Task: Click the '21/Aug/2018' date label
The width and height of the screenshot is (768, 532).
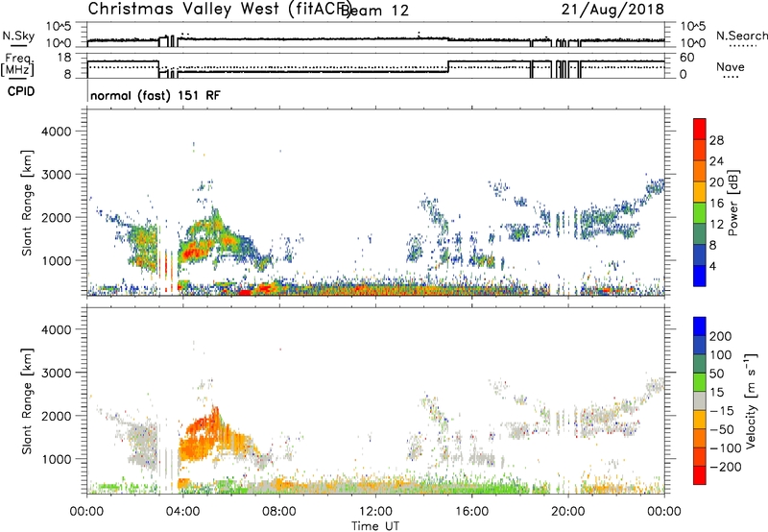Action: click(x=612, y=9)
